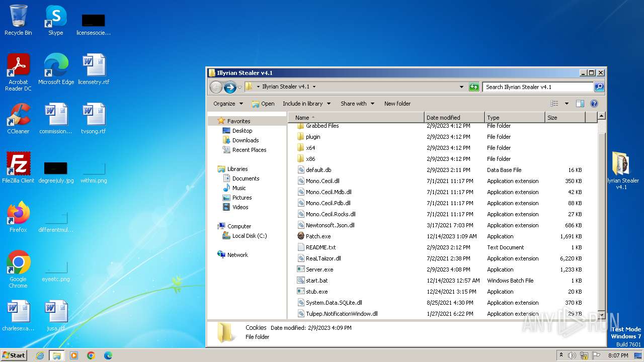This screenshot has width=644, height=362.
Task: Expand Illyrian Stealer v4.1 breadcrumb arrow
Action: coord(314,87)
